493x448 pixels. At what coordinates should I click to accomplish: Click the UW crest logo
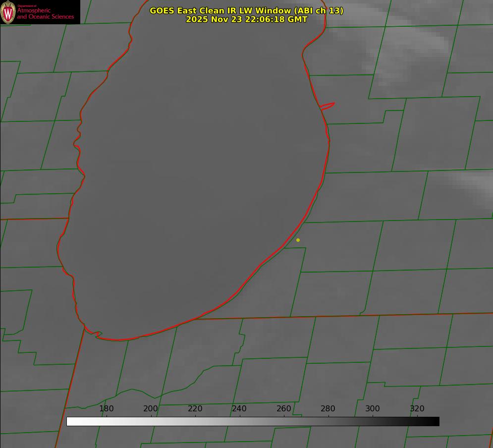[8, 12]
